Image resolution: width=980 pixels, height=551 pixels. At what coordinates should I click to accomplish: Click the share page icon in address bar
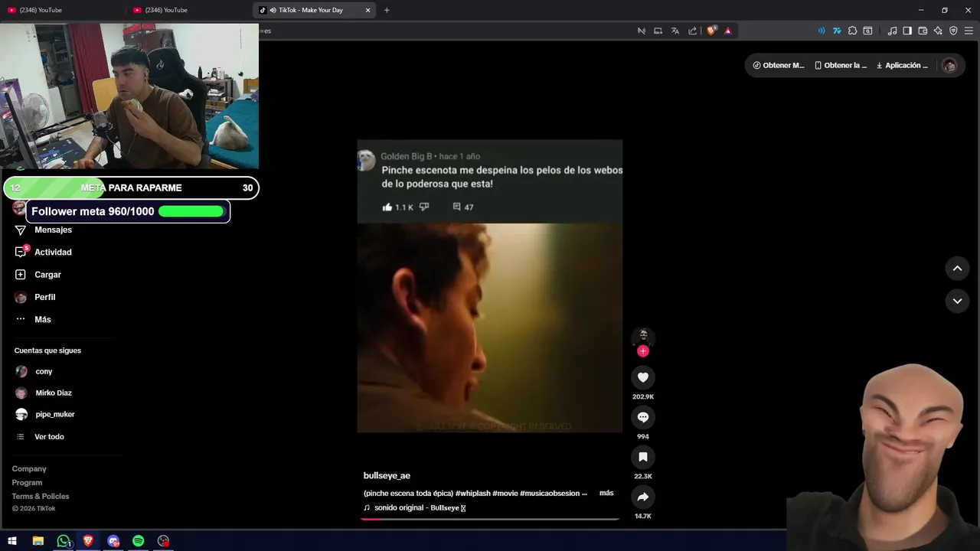[693, 31]
